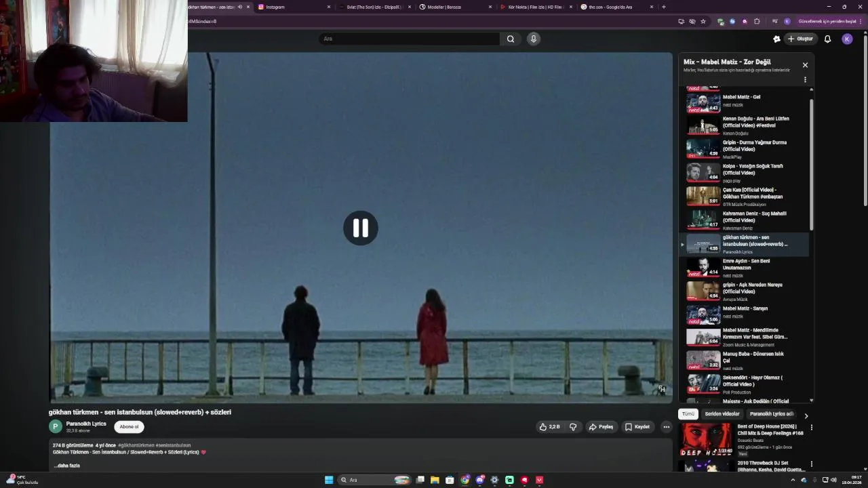
Task: Switch to the Kör Nokta film tab
Action: (534, 7)
